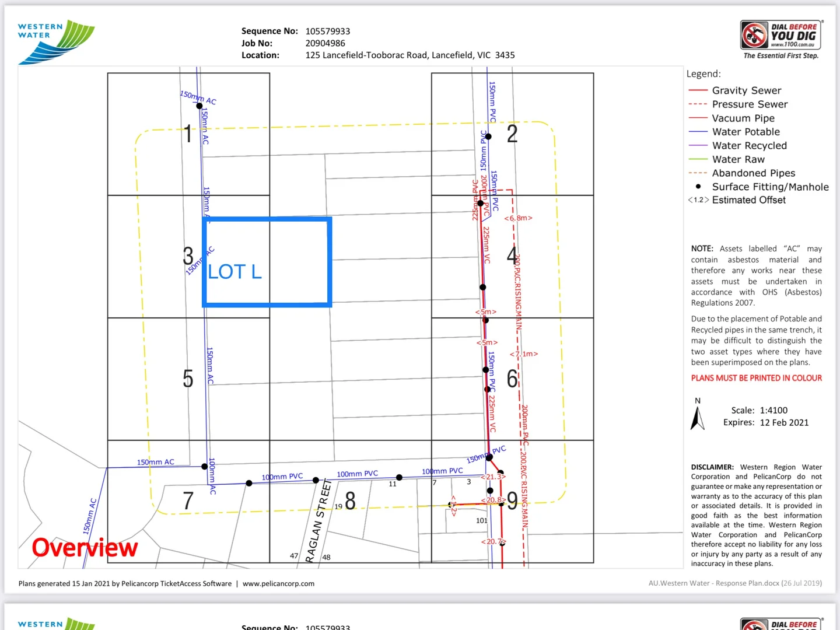Image resolution: width=840 pixels, height=630 pixels.
Task: Click the RAGLAN STREET label on map
Action: click(x=318, y=521)
